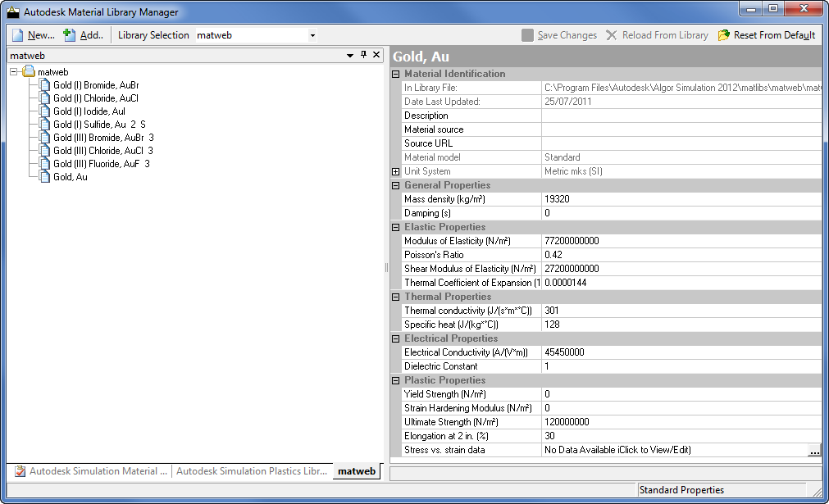Click the Add.. button label

(92, 35)
